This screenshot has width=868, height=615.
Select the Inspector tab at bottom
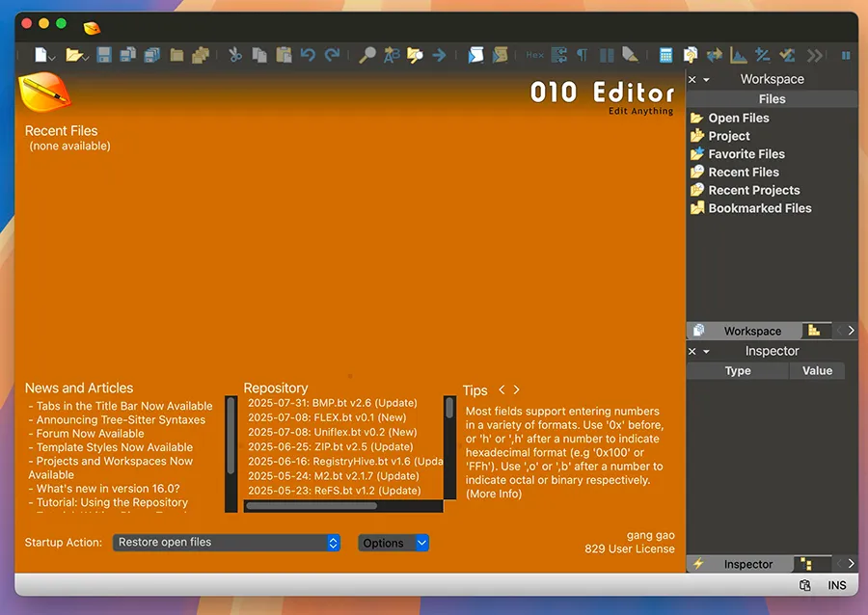click(747, 564)
